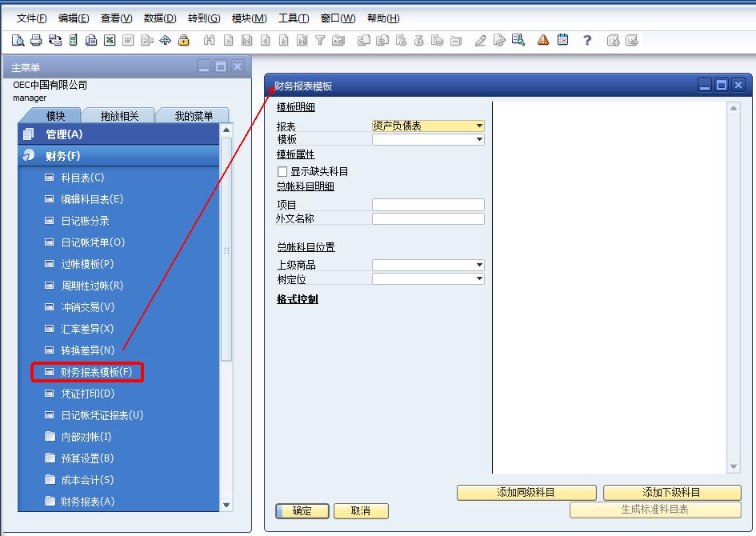Open the 工具(T) menu
This screenshot has height=536, width=756.
(294, 18)
